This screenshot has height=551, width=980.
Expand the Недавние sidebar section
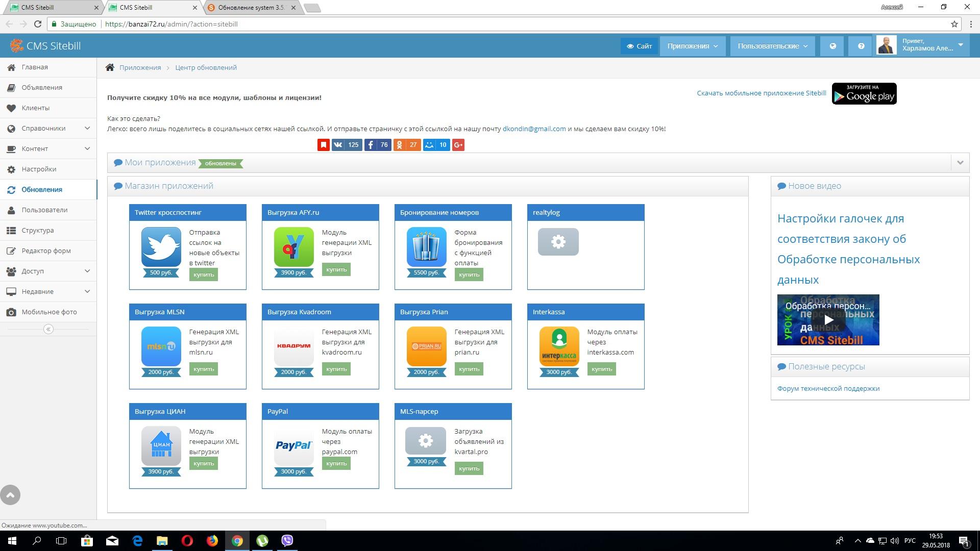point(48,291)
